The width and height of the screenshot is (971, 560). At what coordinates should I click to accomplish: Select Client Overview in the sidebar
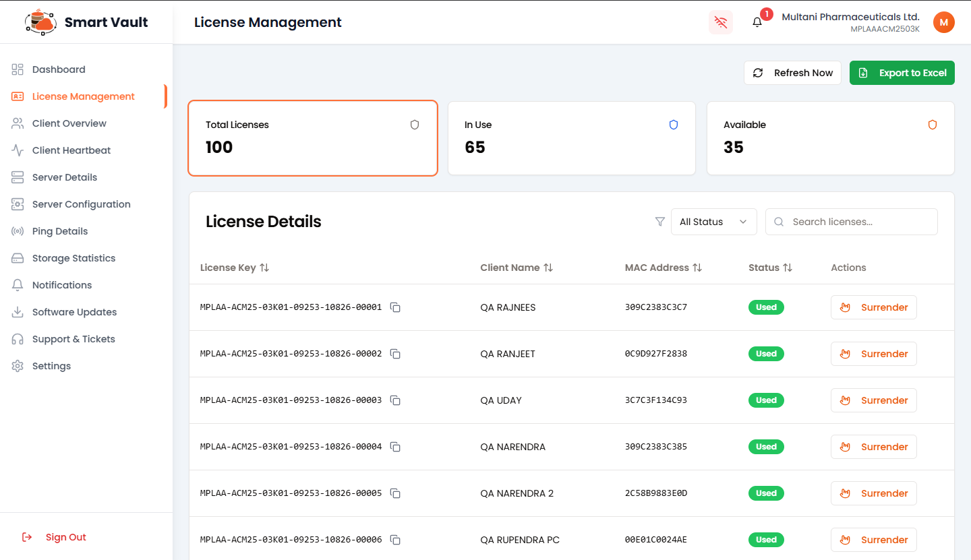click(x=69, y=123)
